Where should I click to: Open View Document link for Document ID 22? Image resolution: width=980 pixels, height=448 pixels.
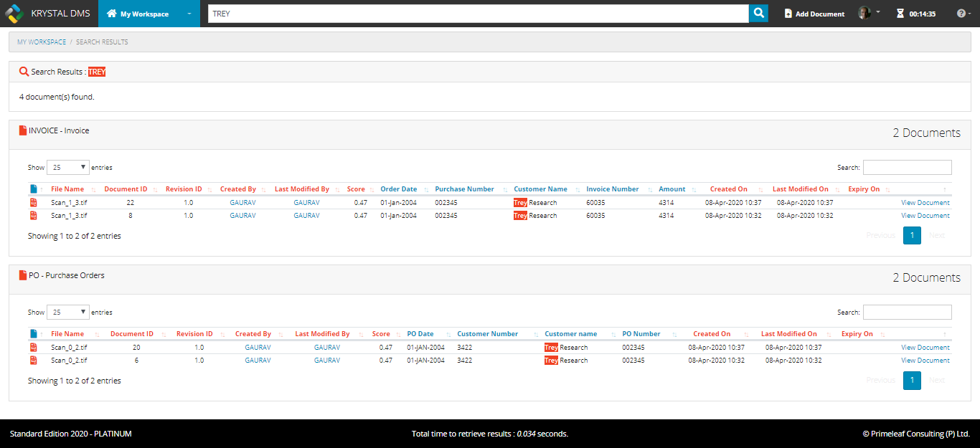pos(925,203)
